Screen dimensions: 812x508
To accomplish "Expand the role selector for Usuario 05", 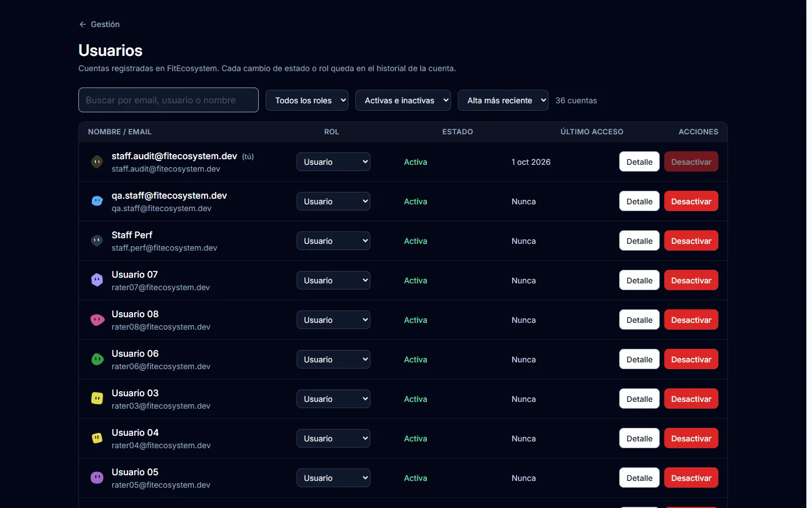I will coord(333,478).
